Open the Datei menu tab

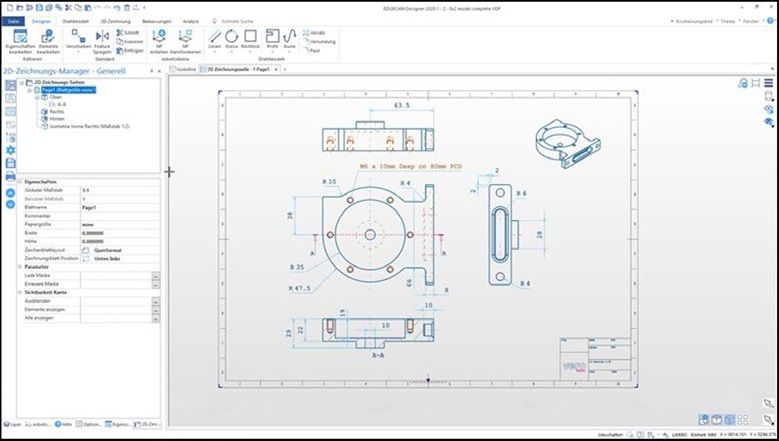13,21
